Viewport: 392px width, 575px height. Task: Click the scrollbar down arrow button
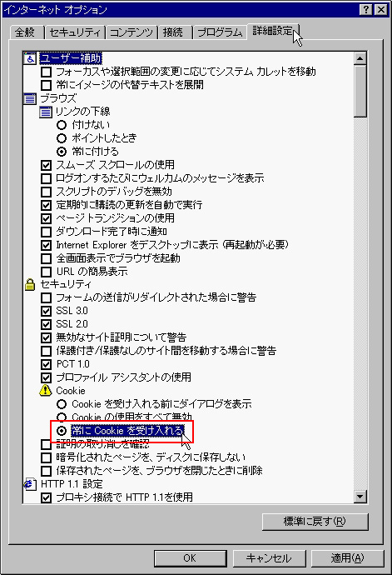pos(360,497)
